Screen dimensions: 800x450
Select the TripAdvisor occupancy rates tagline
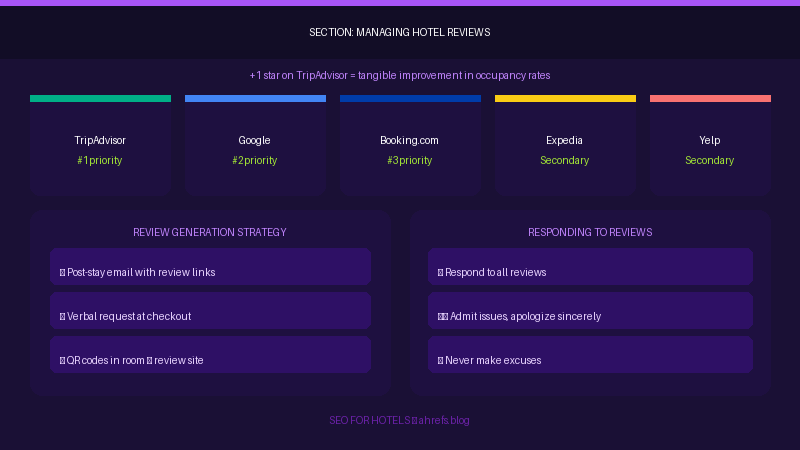[399, 76]
